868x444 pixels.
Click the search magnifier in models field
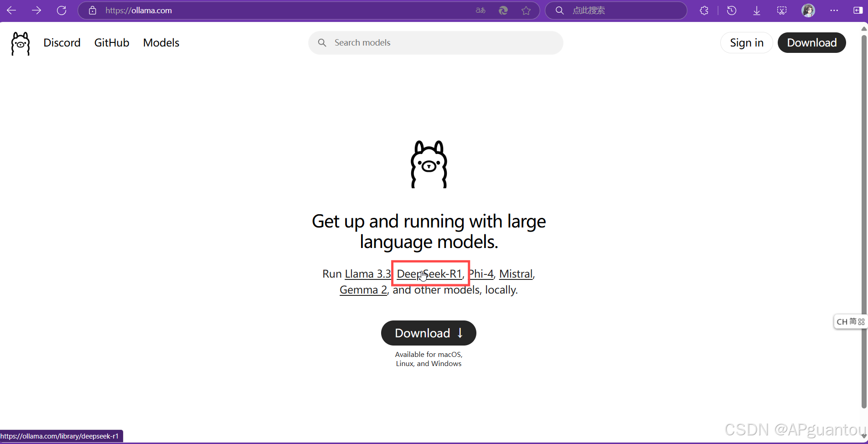[x=322, y=42]
